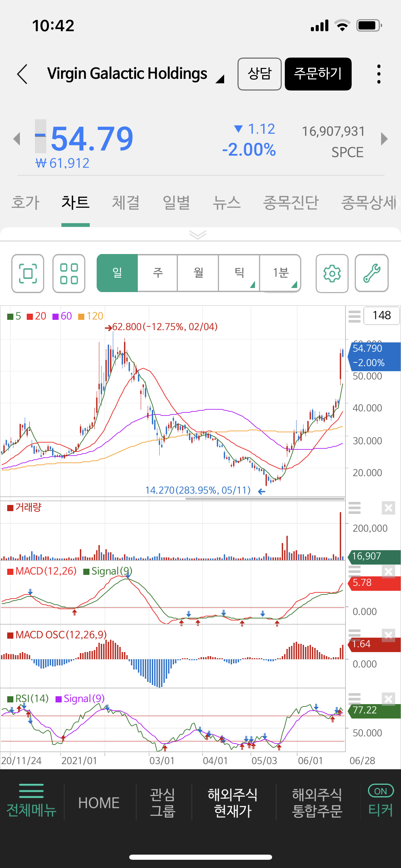Go back with the left chevron
401x868 pixels.
[x=22, y=74]
